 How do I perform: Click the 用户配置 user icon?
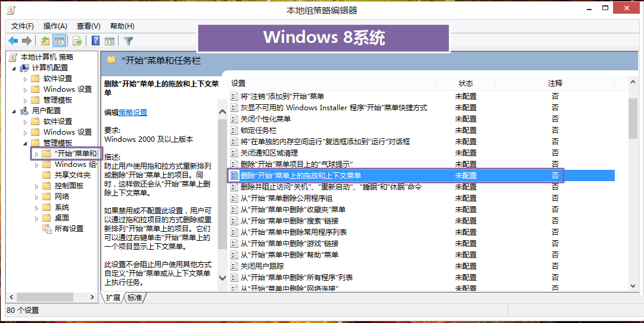[x=24, y=110]
